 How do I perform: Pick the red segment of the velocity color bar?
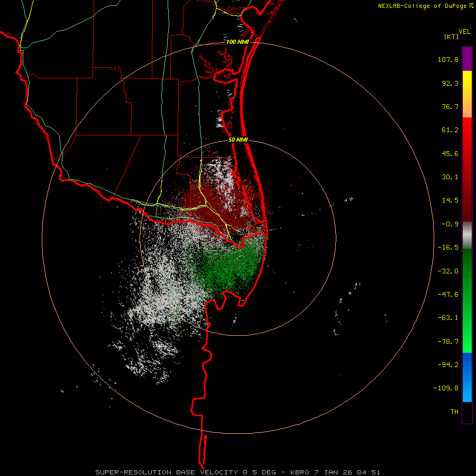pyautogui.click(x=467, y=169)
